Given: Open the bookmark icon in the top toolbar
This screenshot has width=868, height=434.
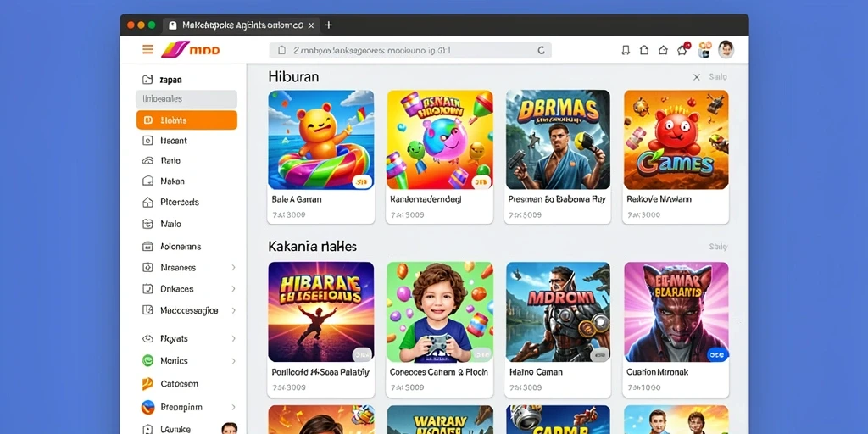Looking at the screenshot, I should click(x=626, y=50).
